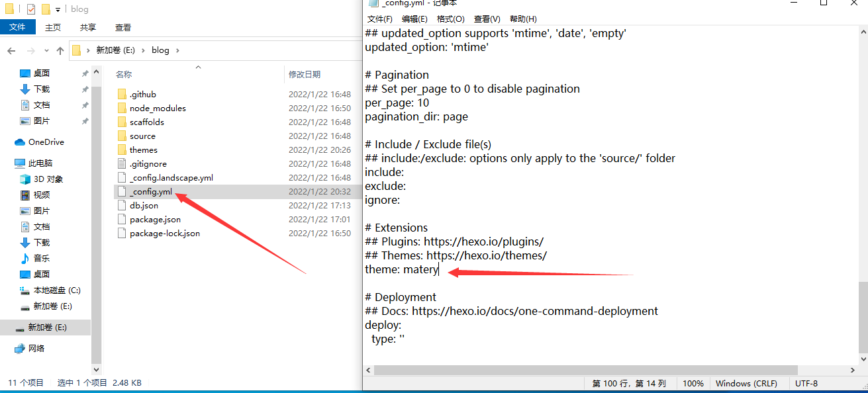The width and height of the screenshot is (868, 393).
Task: Click chevron after 新加卷 (E:) in address bar
Action: pos(143,50)
